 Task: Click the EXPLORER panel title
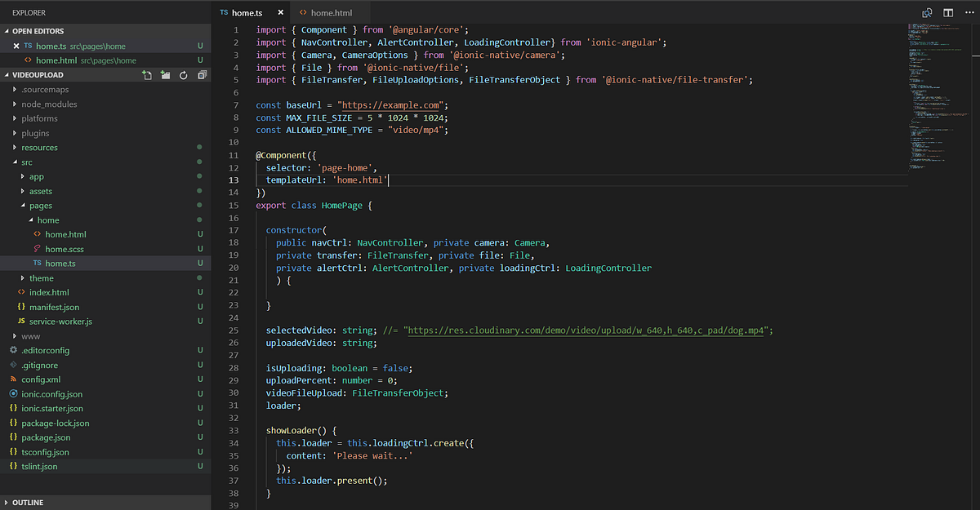pyautogui.click(x=29, y=13)
